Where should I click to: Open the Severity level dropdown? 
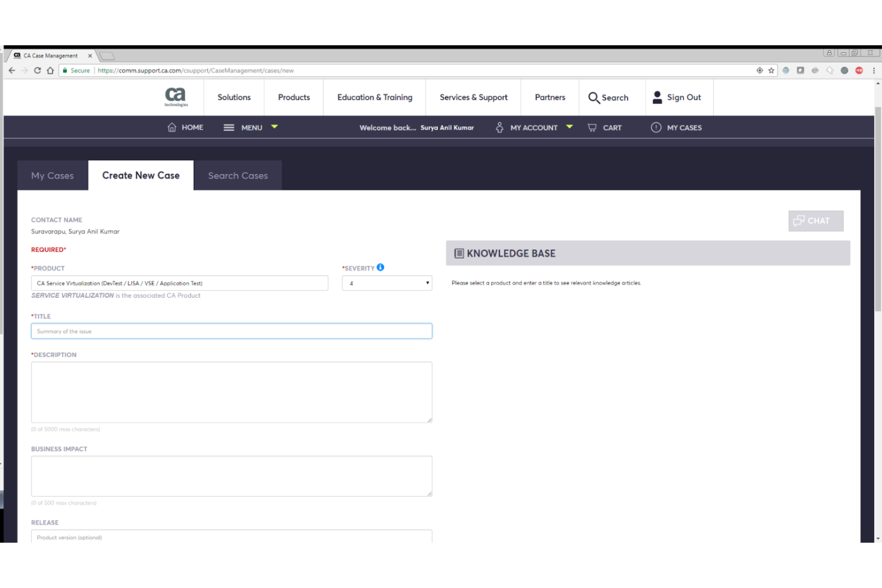pos(387,282)
